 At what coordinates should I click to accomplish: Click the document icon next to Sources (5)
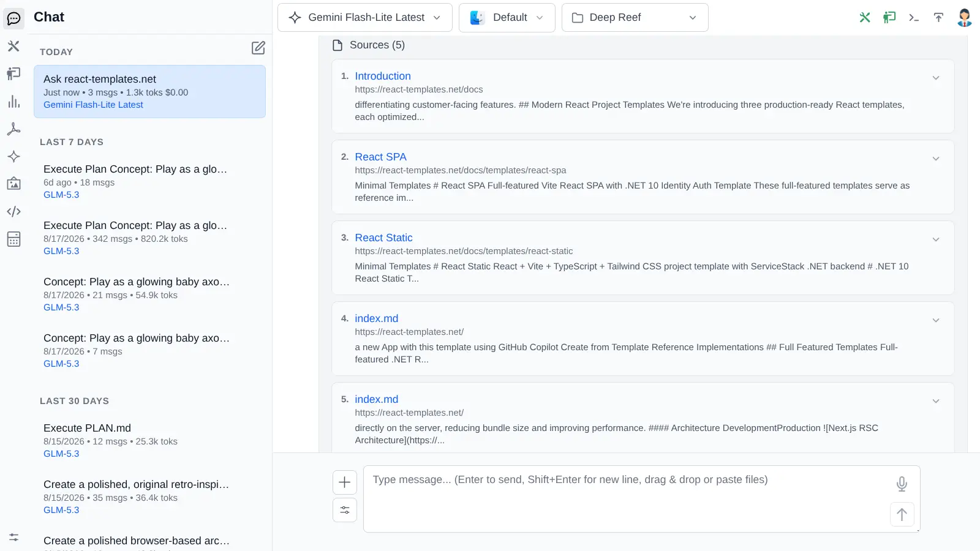pos(337,45)
